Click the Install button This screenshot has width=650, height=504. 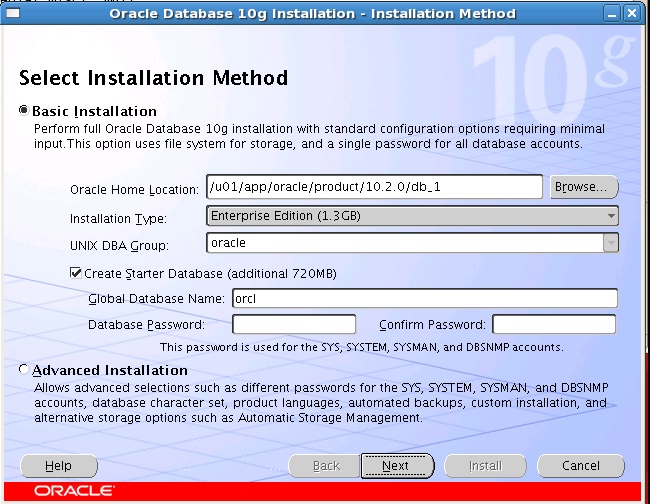pos(485,466)
